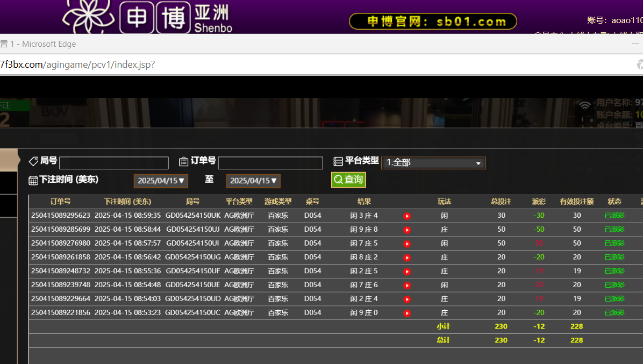
Task: Play video replay for round GD054254150UG
Action: point(407,258)
